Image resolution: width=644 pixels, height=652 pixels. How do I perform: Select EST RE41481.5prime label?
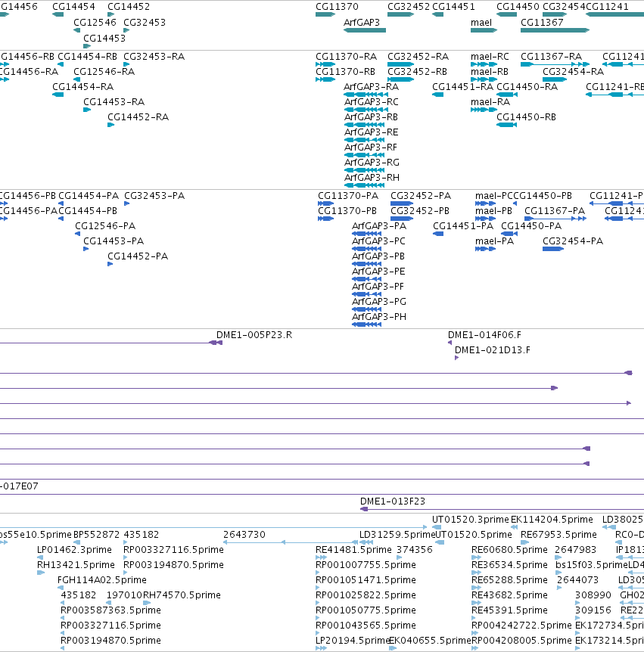pos(353,550)
